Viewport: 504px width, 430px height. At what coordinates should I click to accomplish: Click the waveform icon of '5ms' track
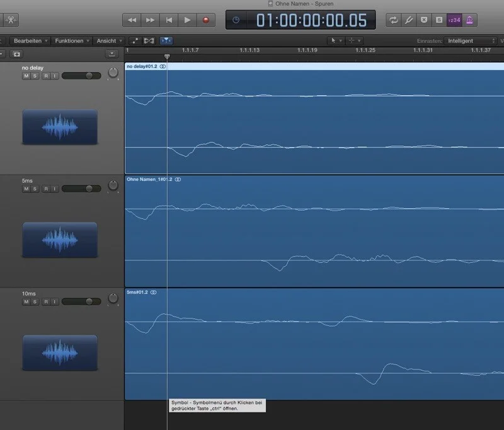(60, 240)
